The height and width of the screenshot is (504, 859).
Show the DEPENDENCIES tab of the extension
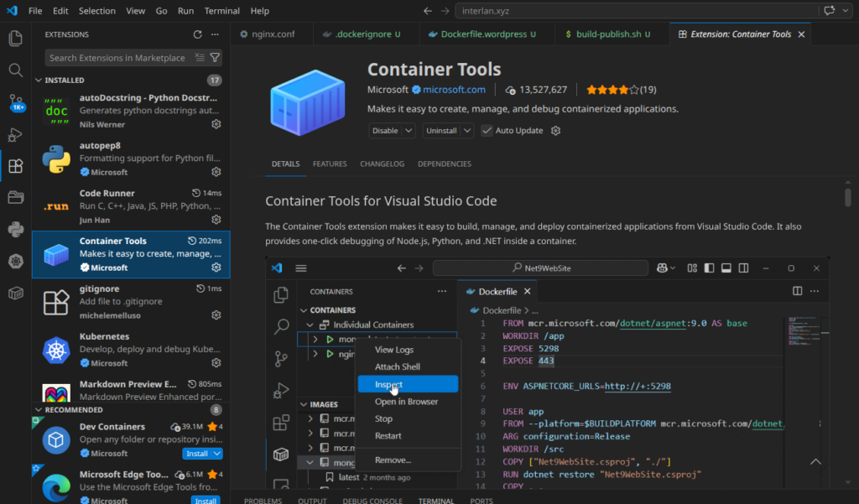[445, 164]
